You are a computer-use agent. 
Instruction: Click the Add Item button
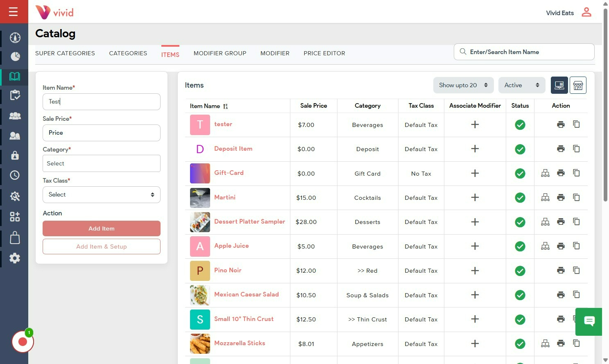point(102,228)
